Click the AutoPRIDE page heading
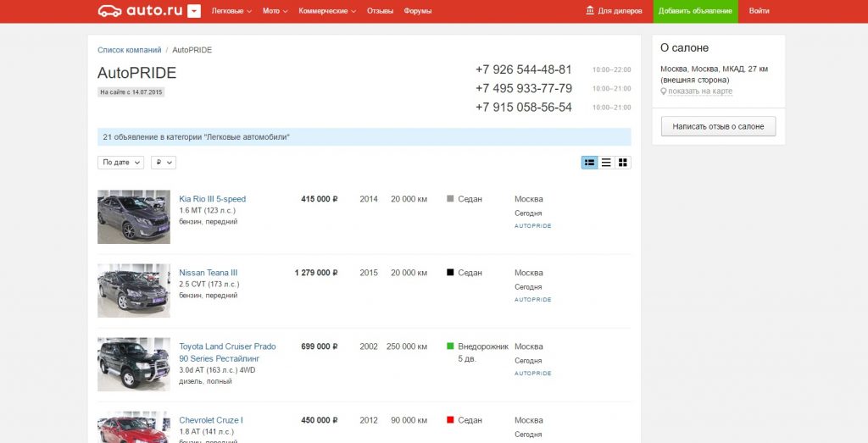 [x=136, y=73]
